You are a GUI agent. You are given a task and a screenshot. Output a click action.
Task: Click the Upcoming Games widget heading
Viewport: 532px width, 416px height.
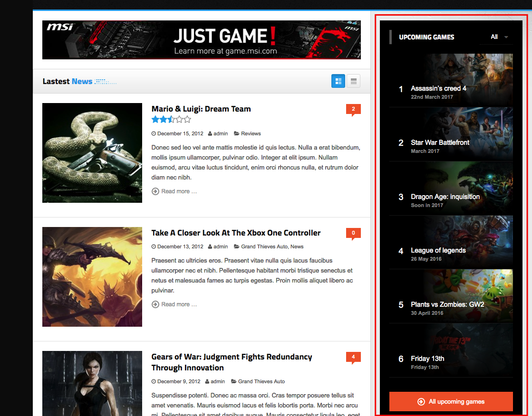coord(426,37)
